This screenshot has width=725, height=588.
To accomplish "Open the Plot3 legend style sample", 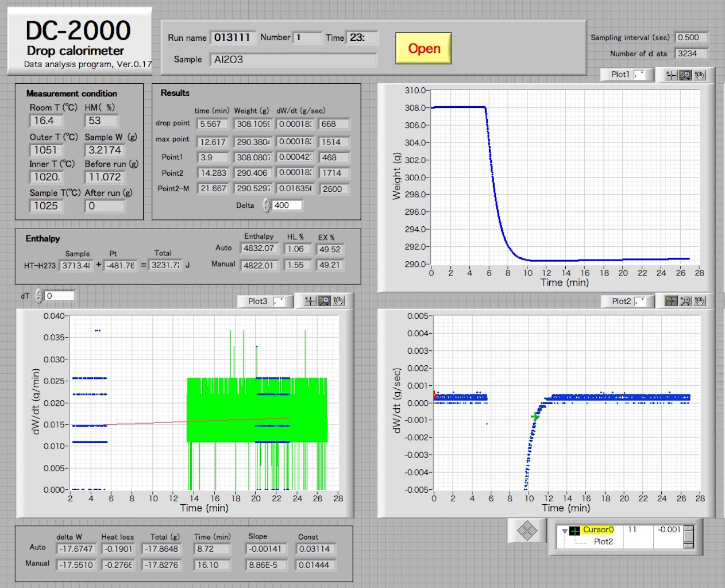I will (279, 301).
